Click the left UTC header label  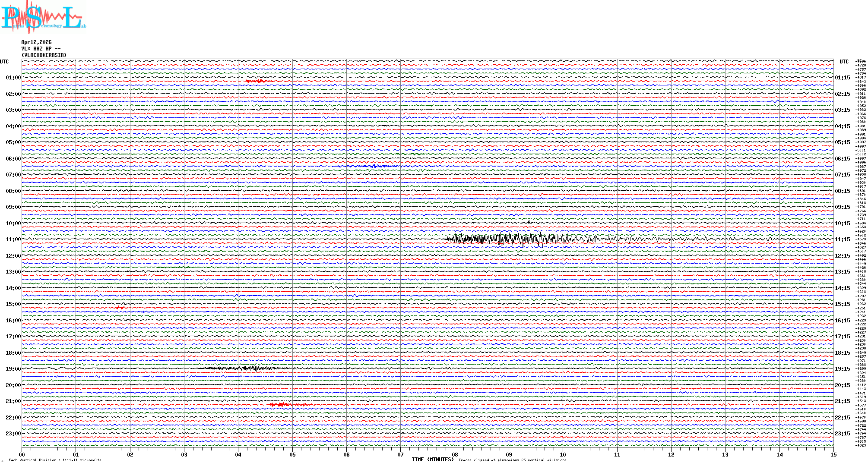[x=4, y=62]
